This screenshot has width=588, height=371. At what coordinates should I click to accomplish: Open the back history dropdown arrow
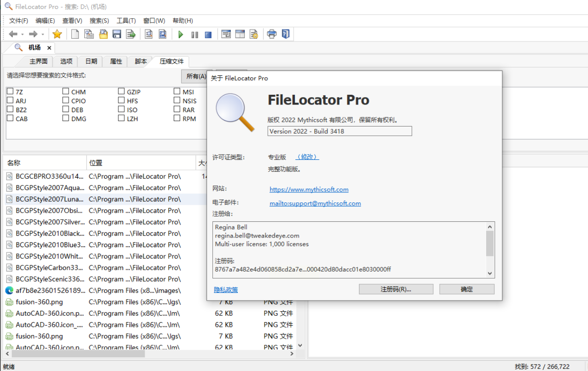click(x=23, y=35)
